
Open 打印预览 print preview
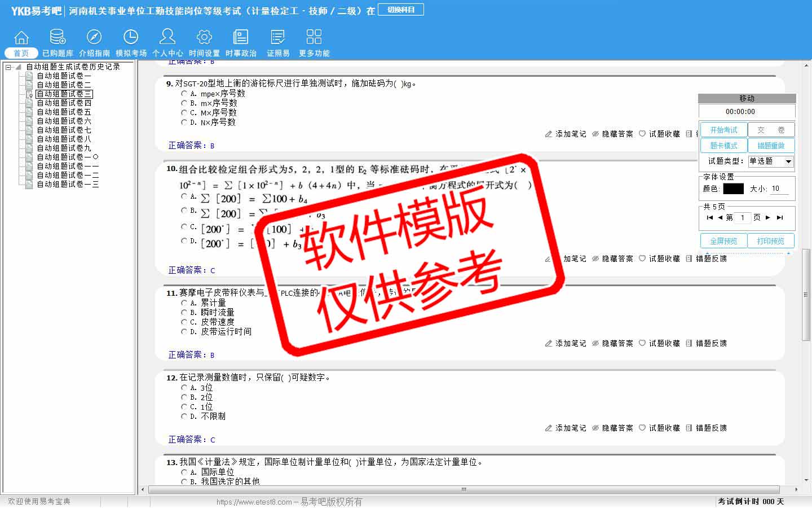pyautogui.click(x=771, y=241)
